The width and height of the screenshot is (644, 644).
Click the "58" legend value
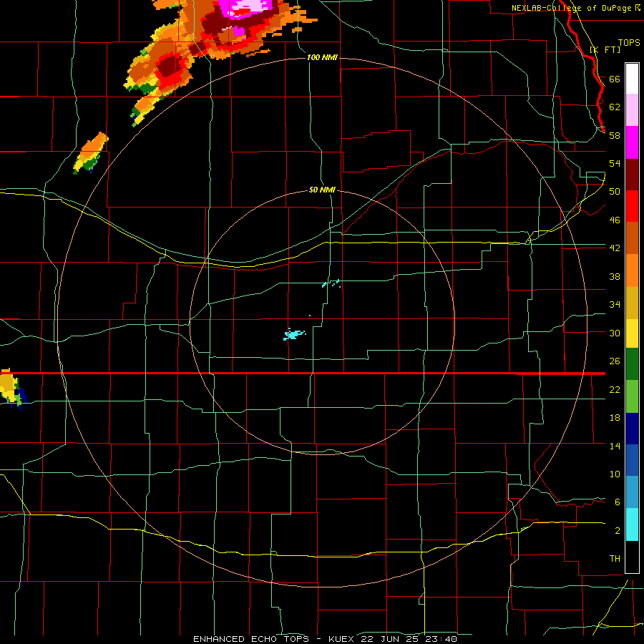(615, 135)
